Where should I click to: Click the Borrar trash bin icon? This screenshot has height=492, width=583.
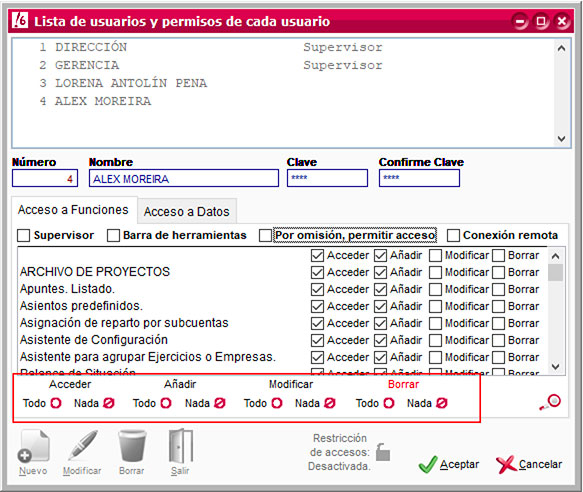click(132, 446)
